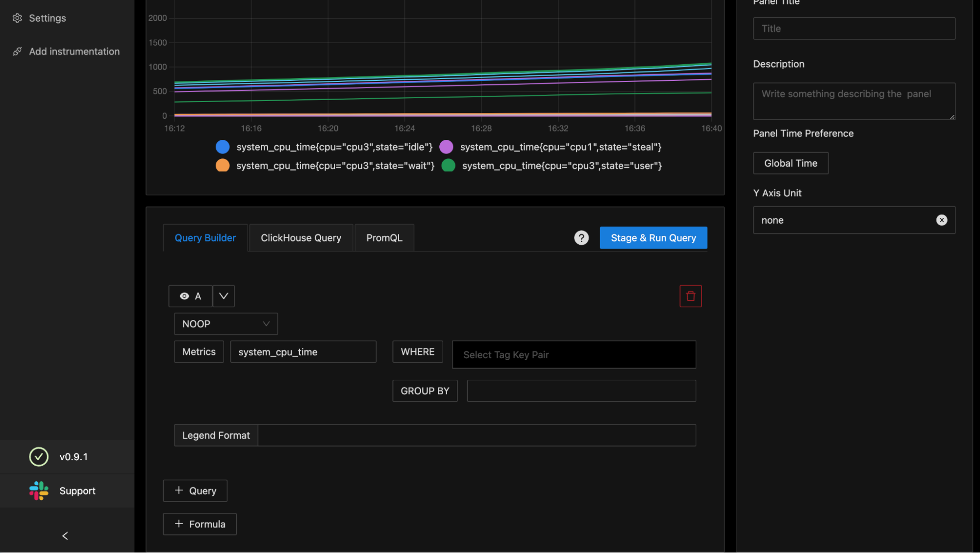This screenshot has width=980, height=553.
Task: Switch to Query Builder tab
Action: [205, 238]
